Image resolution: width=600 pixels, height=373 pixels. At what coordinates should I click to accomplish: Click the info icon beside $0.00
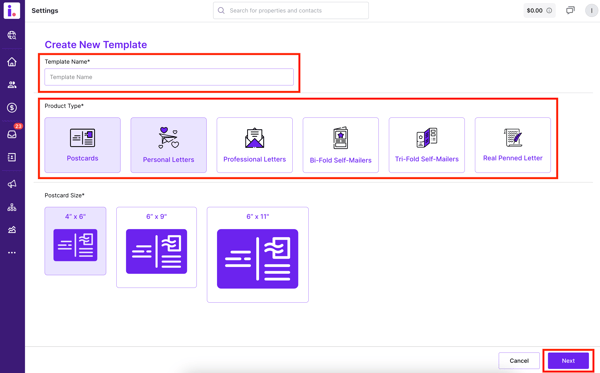[x=549, y=11]
